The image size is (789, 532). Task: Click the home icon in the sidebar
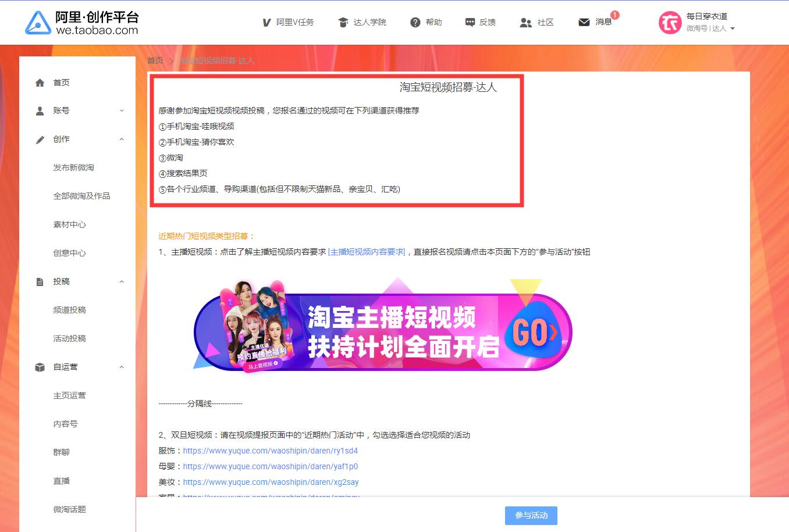pyautogui.click(x=40, y=83)
